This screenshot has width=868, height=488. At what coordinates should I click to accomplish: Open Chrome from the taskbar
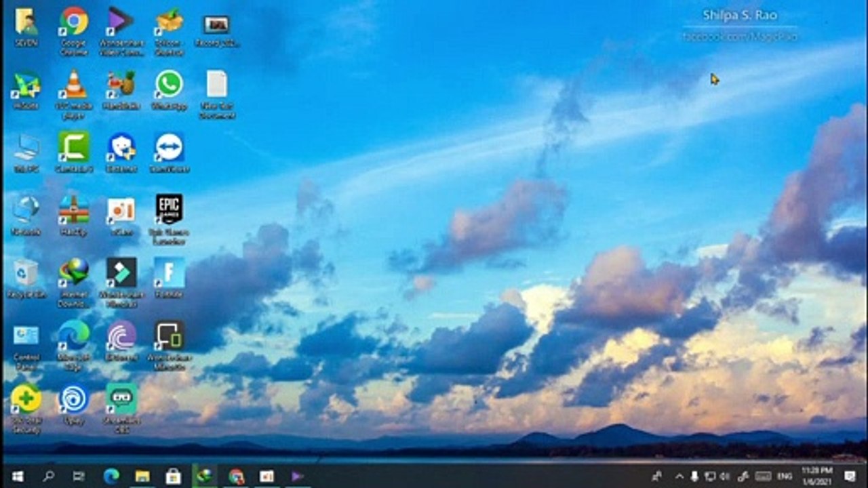236,476
